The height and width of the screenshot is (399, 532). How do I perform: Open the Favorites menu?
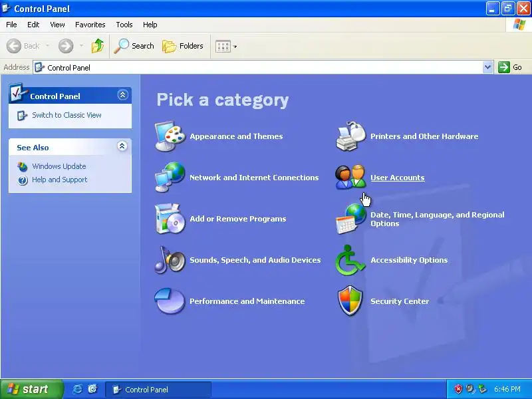point(90,25)
